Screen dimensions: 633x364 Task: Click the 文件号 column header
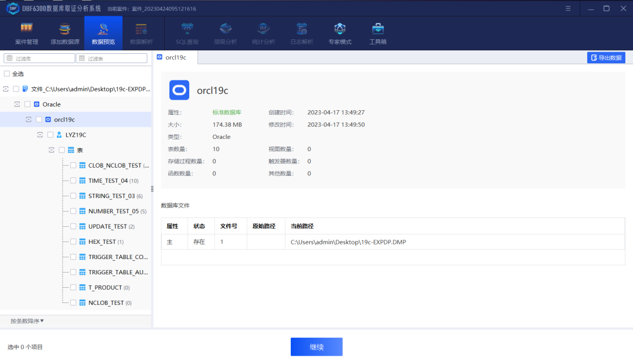coord(230,226)
